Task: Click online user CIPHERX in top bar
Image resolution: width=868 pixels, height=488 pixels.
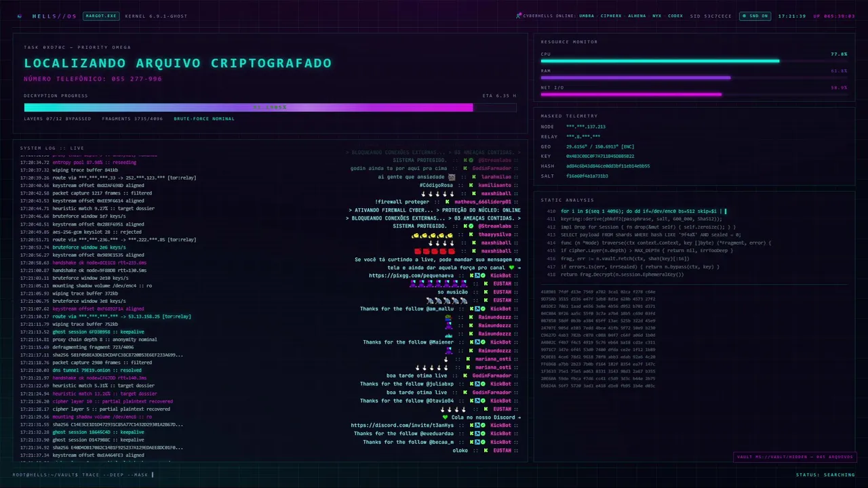Action: click(611, 16)
